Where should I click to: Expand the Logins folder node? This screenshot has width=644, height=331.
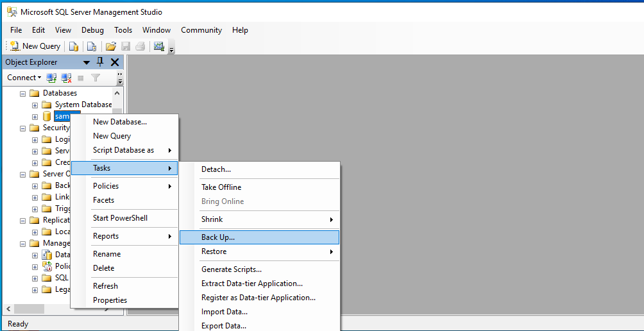click(x=35, y=140)
